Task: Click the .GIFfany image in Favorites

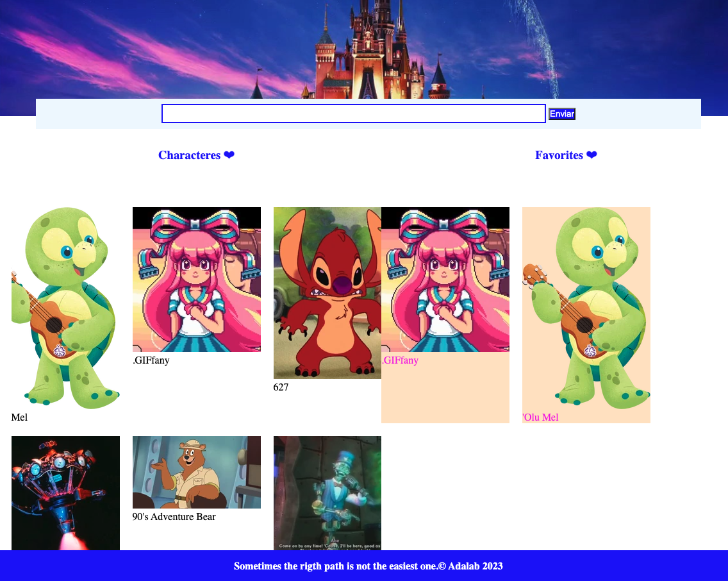Action: click(x=445, y=280)
